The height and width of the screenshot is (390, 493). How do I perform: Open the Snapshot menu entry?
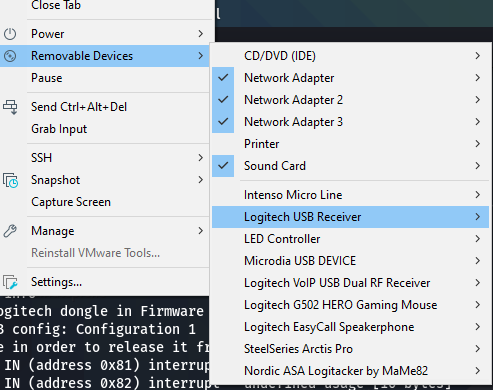pos(105,180)
